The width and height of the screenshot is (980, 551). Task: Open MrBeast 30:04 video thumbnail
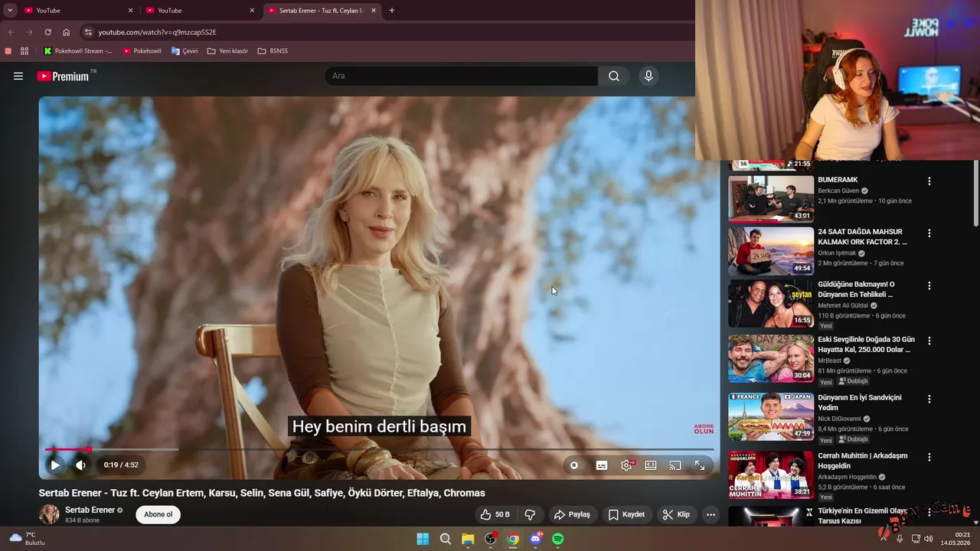[x=771, y=358]
